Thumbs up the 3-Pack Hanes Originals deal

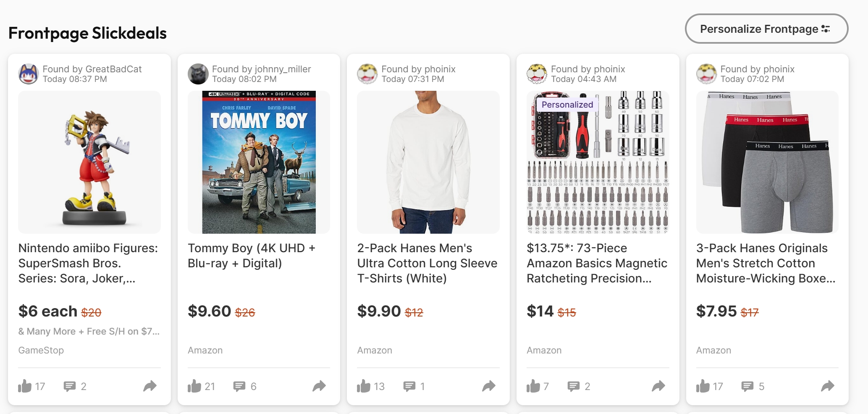[x=703, y=386]
